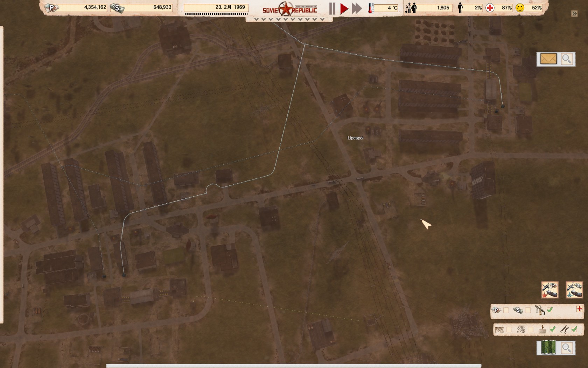Viewport: 588px width, 368px height.
Task: Click the thermometer temperature icon
Action: click(371, 8)
